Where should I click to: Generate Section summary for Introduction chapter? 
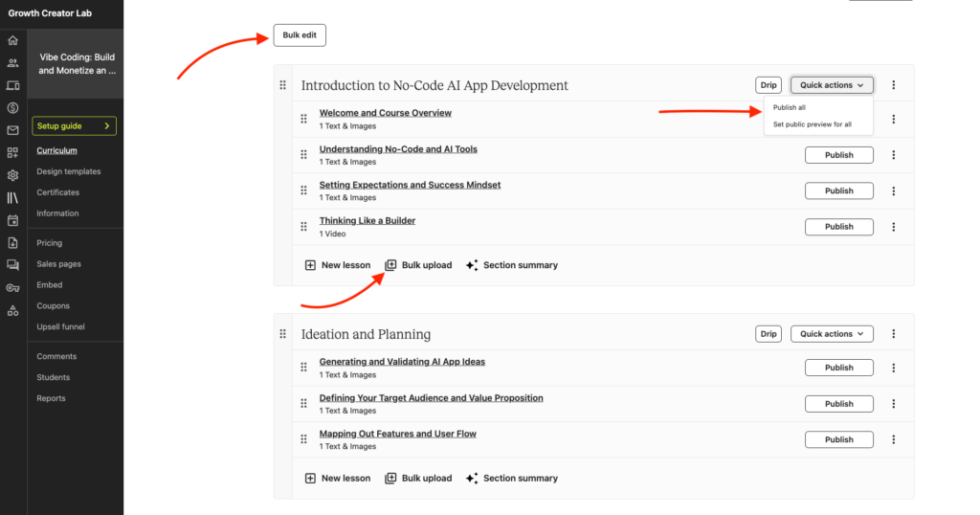click(512, 265)
